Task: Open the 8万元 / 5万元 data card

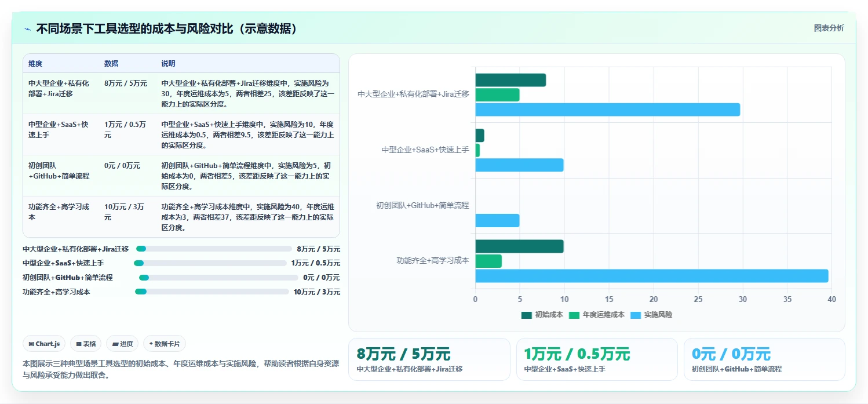Action: (429, 359)
